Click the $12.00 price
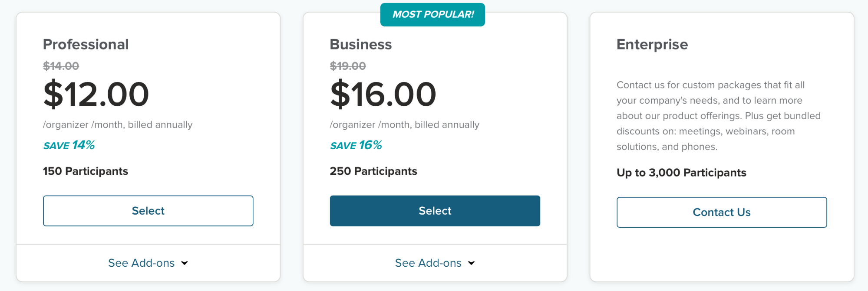868x291 pixels. coord(96,94)
